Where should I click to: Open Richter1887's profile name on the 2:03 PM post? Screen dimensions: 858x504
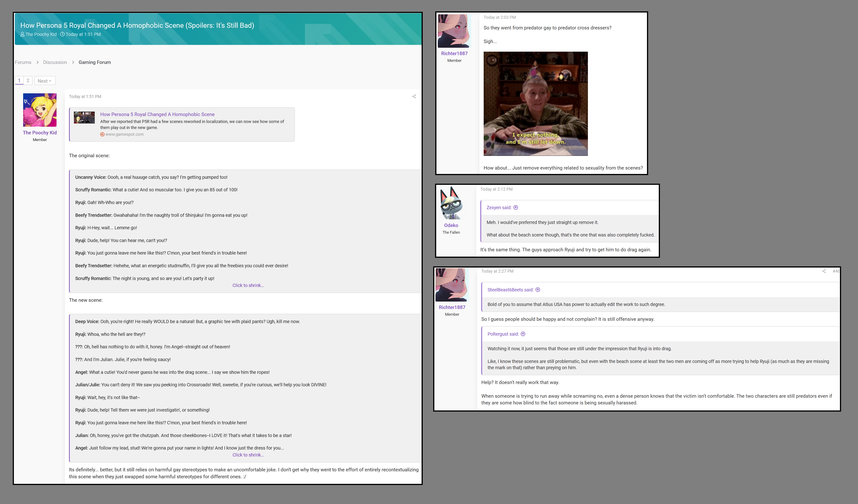pyautogui.click(x=454, y=54)
